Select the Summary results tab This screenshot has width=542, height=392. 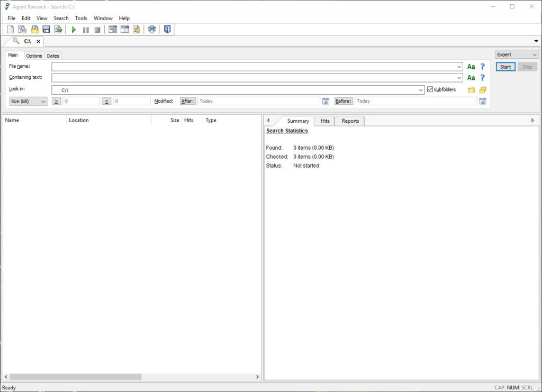coord(298,121)
